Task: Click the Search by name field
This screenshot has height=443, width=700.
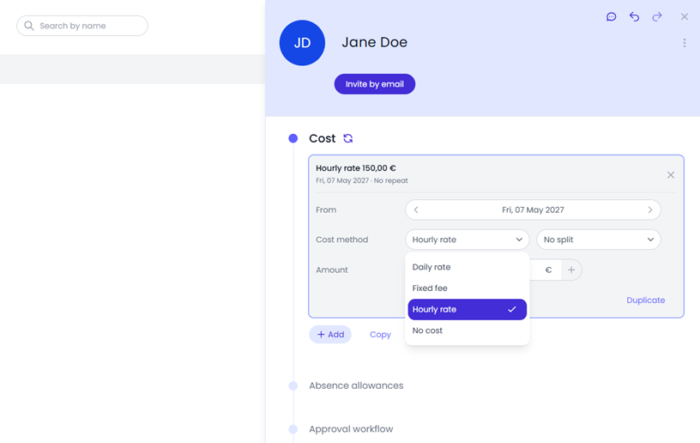Action: point(82,26)
